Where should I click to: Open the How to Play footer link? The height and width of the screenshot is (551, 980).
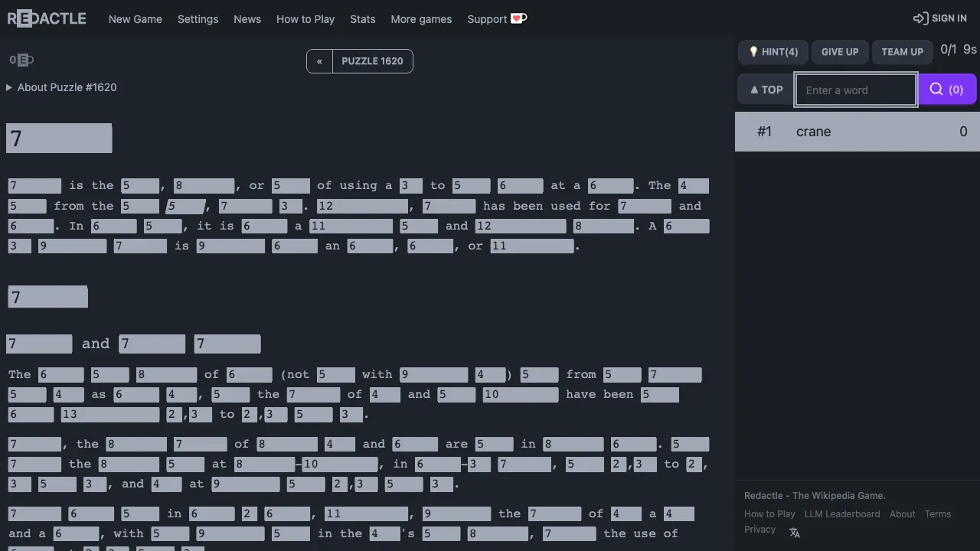tap(769, 514)
